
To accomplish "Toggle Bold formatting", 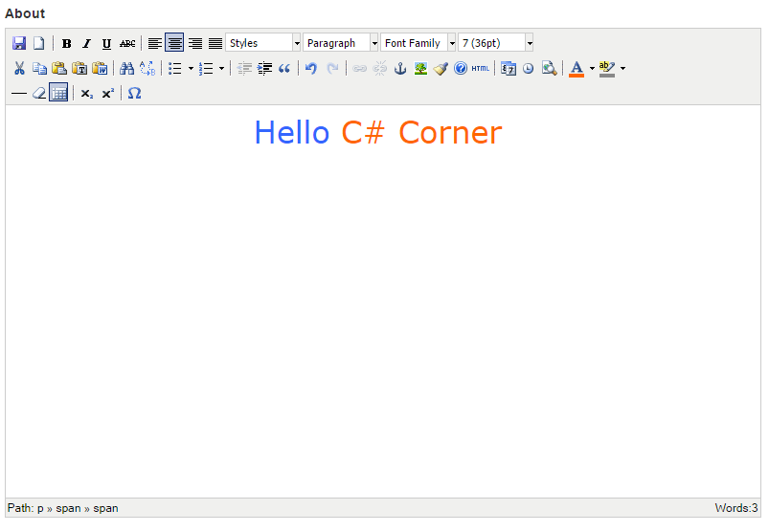I will 67,43.
